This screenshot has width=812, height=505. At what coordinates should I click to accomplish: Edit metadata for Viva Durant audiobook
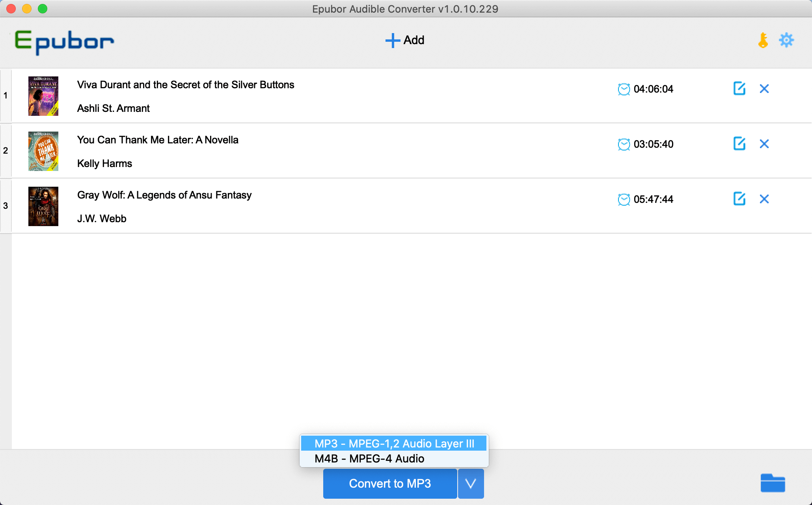[x=739, y=89]
